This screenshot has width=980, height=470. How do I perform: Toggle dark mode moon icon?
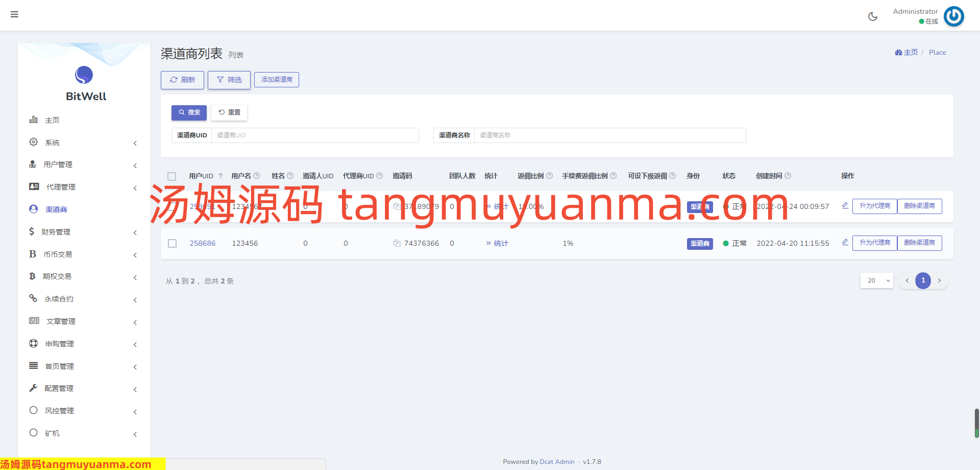[x=873, y=16]
